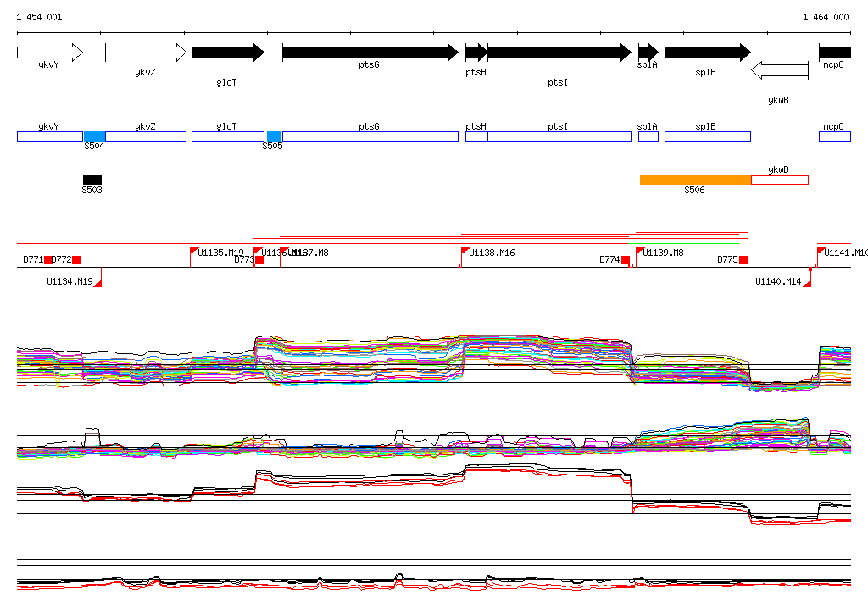Viewport: 868px width, 605px height.
Task: Click the blue S505 segment
Action: coord(274,136)
